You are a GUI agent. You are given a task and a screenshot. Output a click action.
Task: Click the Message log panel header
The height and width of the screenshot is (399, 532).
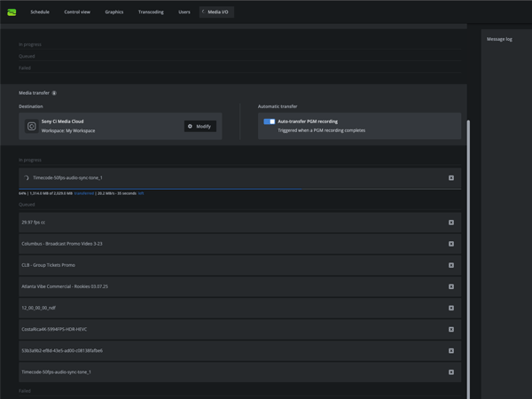click(x=499, y=39)
